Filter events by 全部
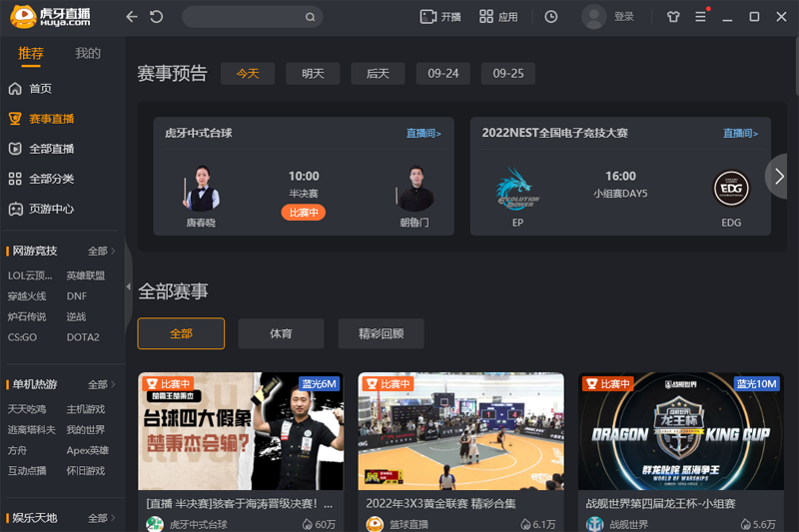Viewport: 799px width, 532px height. coord(181,333)
